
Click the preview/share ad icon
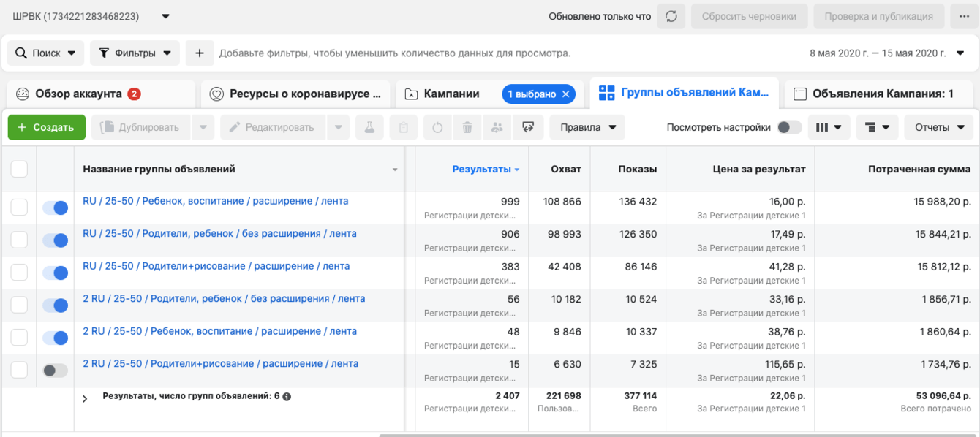(x=528, y=127)
